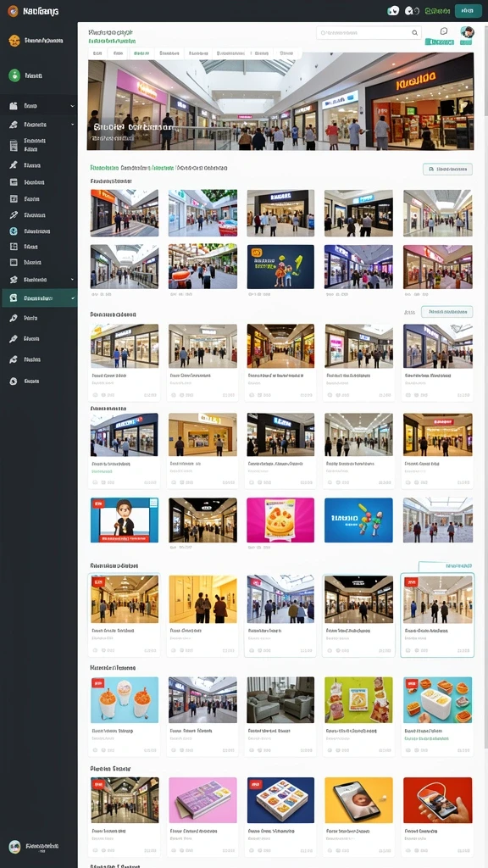This screenshot has height=868, width=488.
Task: Click the green button below header chat icon
Action: coord(440,42)
